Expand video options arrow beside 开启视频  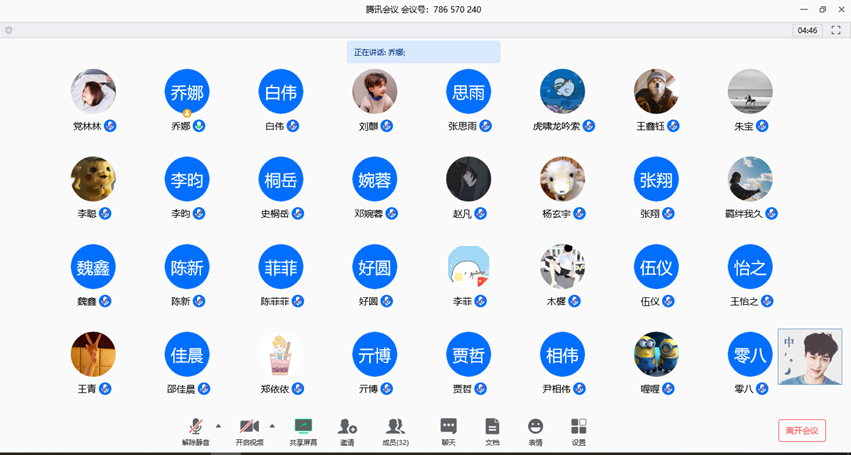point(272,426)
